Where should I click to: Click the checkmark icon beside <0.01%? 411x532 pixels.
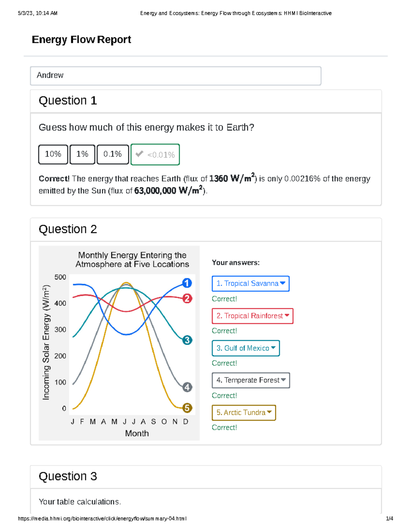[x=139, y=154]
